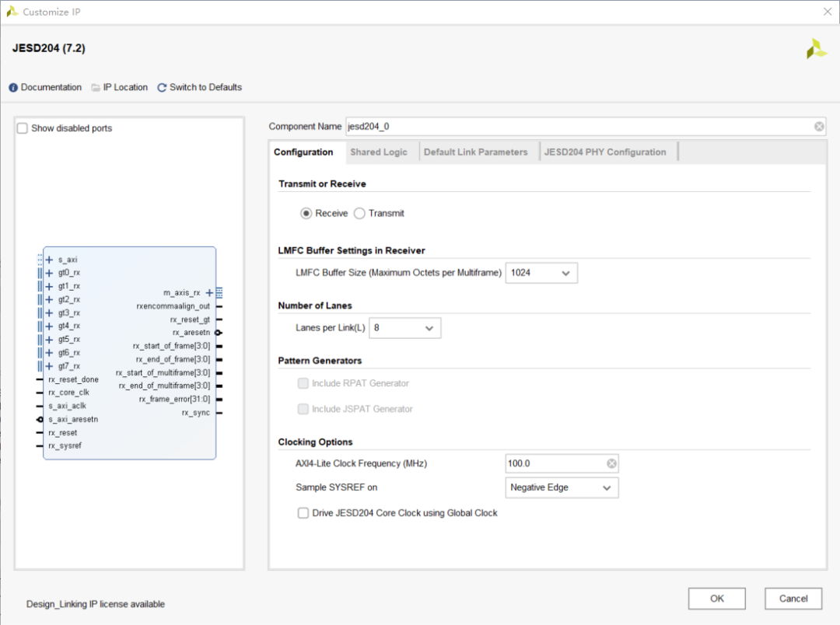Expand the gt1_rx port plus icon
This screenshot has height=625, width=840.
(x=49, y=287)
